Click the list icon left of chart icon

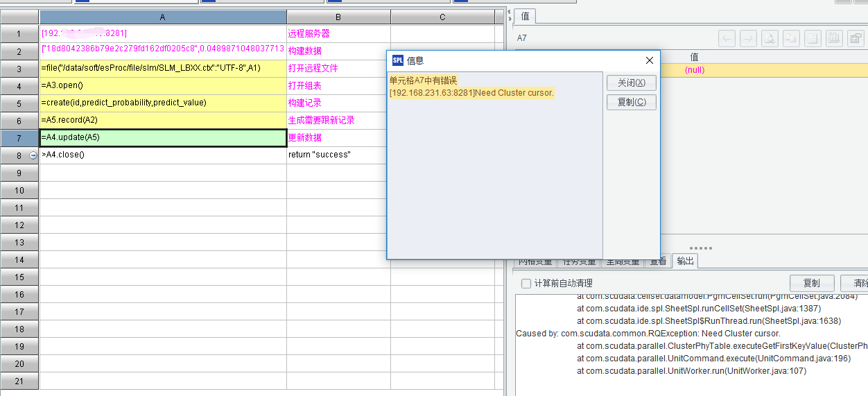pyautogui.click(x=813, y=38)
